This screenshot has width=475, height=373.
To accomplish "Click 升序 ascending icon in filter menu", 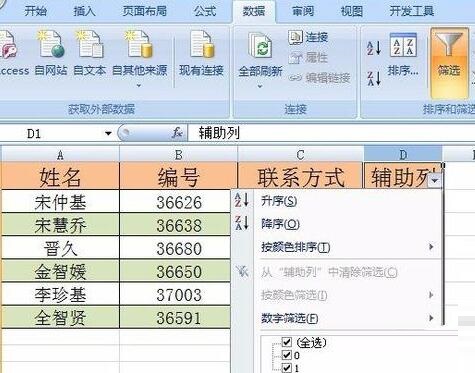I will point(242,200).
